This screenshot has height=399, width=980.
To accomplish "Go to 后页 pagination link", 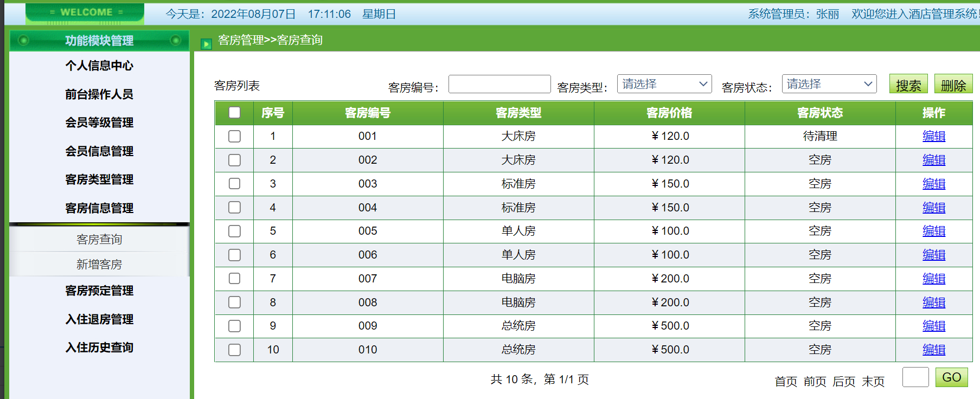I will (x=844, y=382).
